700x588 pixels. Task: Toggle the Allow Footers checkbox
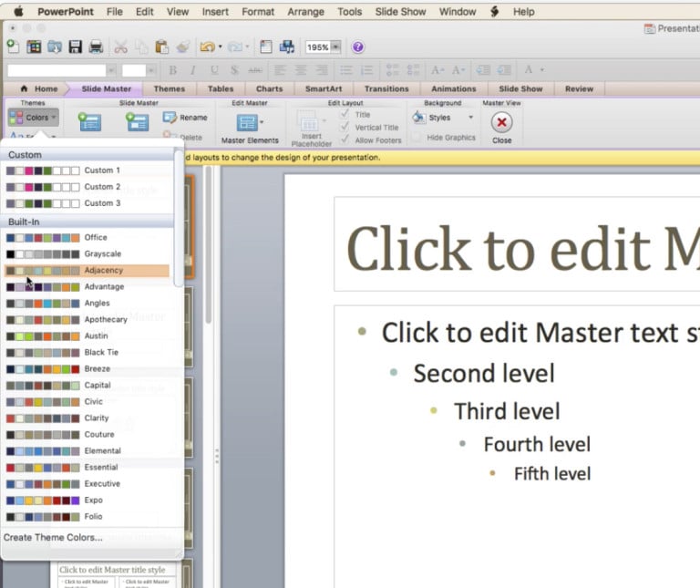(345, 139)
